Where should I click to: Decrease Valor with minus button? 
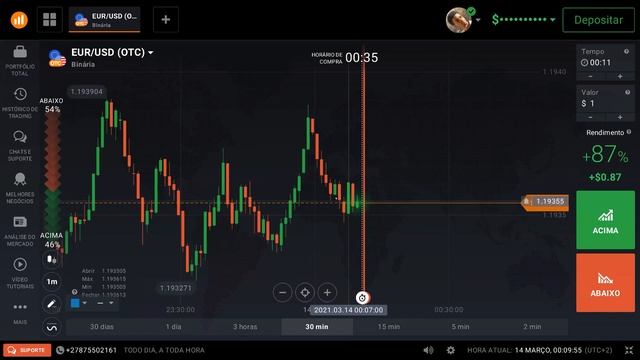pos(590,117)
